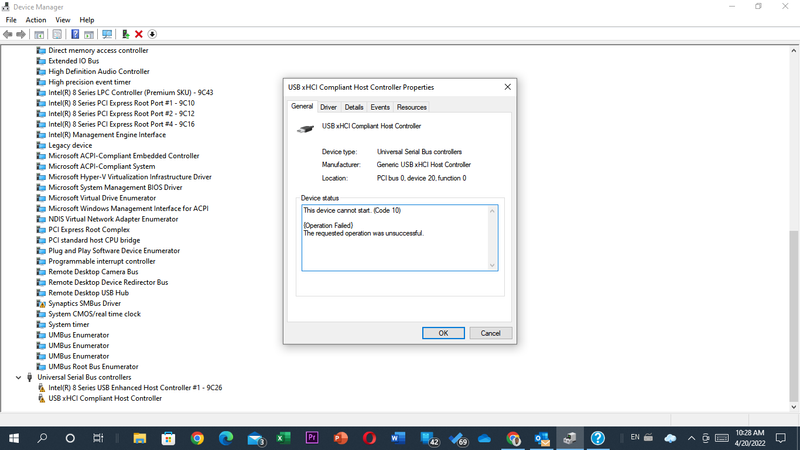Click the Show/Hide Action Pane icon
800x450 pixels.
tap(89, 34)
